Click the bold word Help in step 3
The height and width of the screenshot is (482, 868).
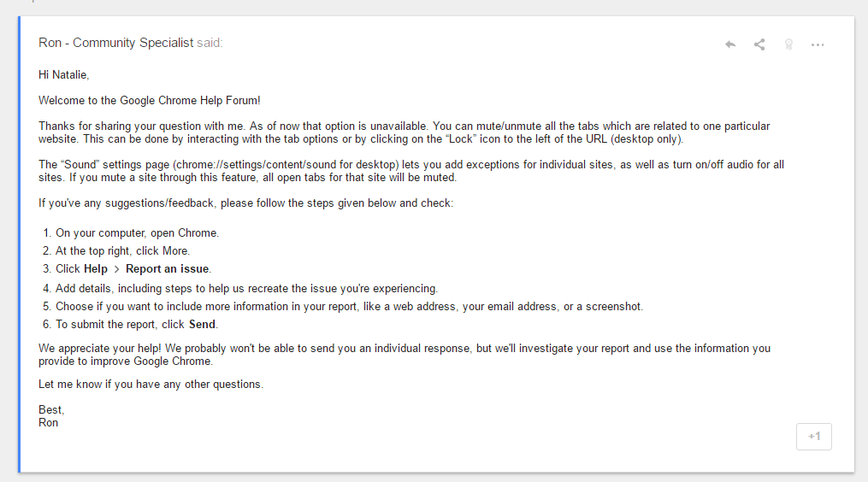(96, 269)
